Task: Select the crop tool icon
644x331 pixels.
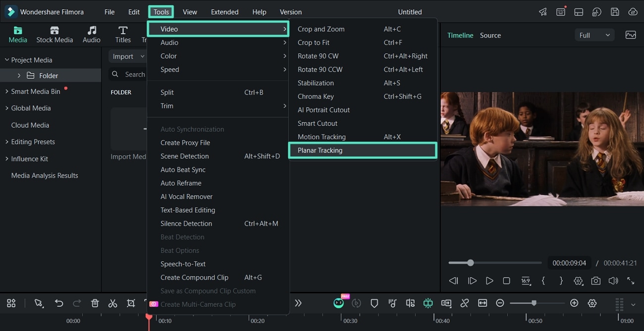Action: pos(131,303)
